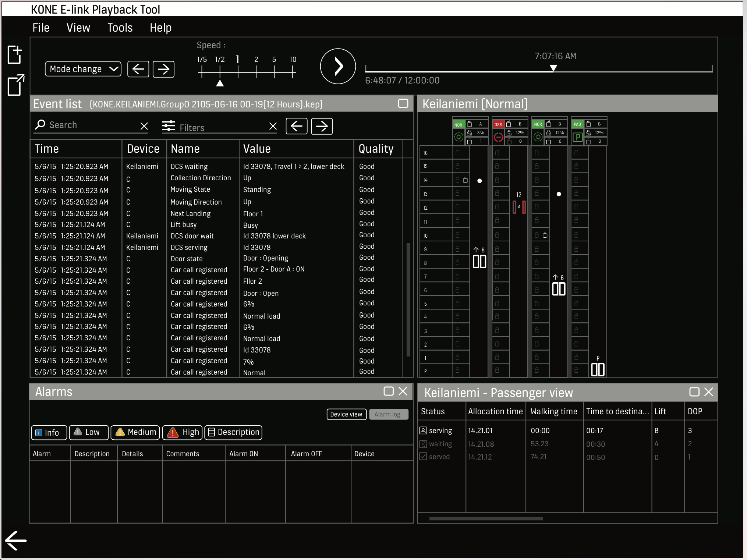Click the red OSS status stop icon
747x560 pixels.
tap(498, 137)
